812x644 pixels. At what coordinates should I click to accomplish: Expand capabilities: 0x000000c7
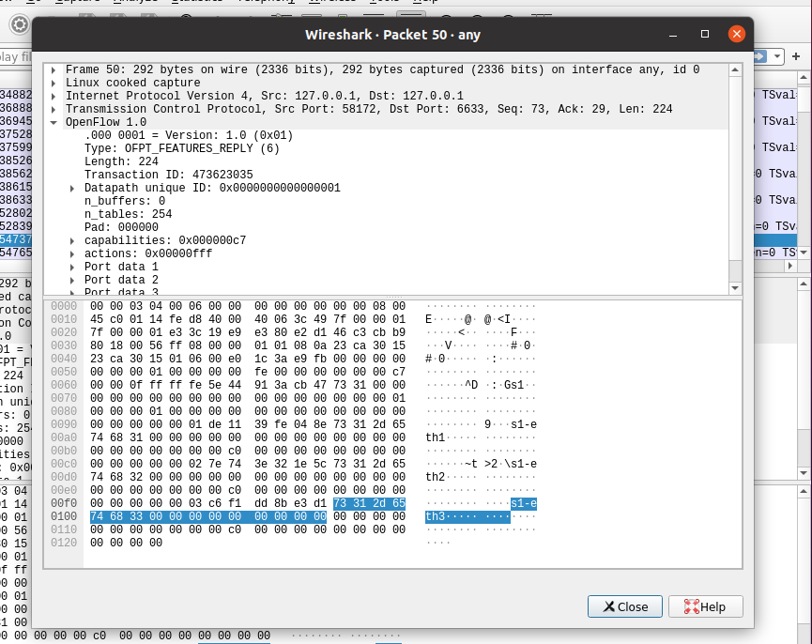coord(72,240)
